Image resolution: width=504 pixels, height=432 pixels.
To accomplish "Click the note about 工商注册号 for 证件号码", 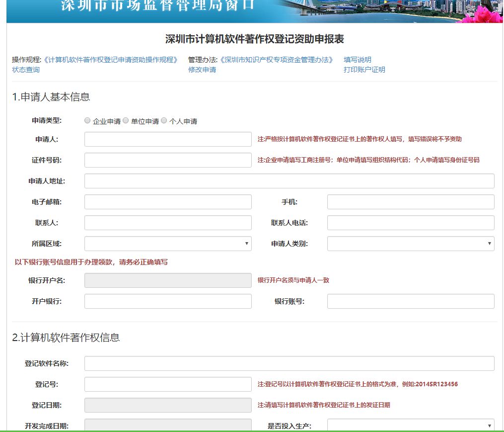I will (368, 160).
